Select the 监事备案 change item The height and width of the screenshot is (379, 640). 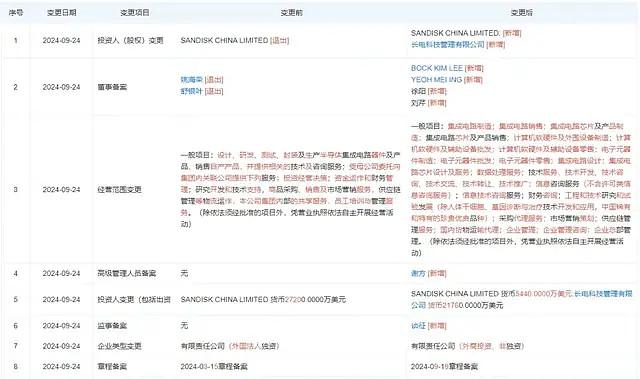(x=112, y=326)
